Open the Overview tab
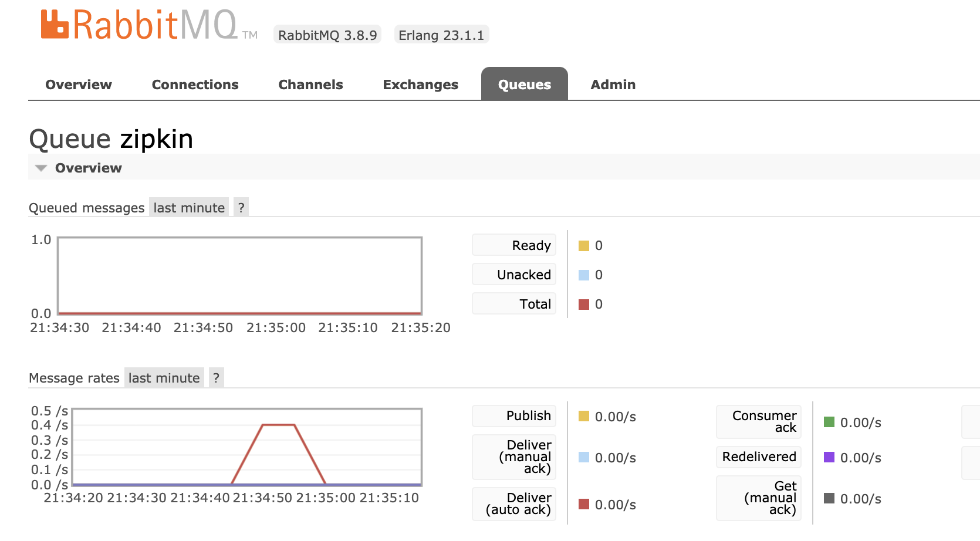Viewport: 980px width, 541px height. pyautogui.click(x=79, y=84)
